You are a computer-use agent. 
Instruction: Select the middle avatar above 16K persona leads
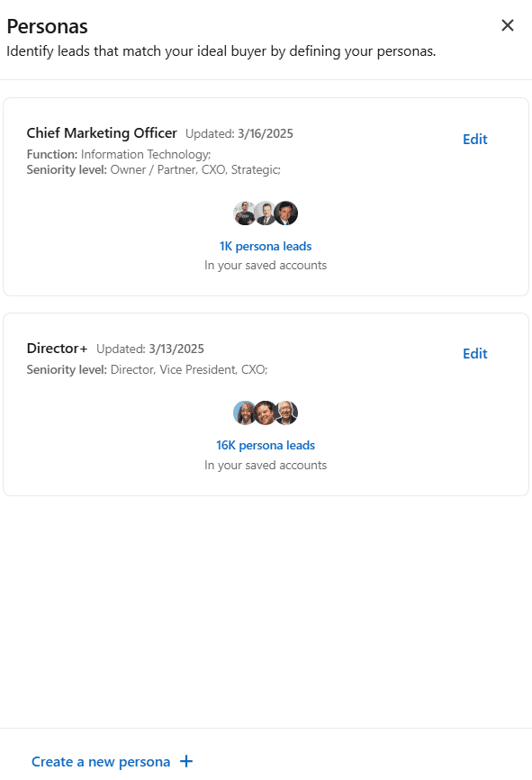coord(266,413)
